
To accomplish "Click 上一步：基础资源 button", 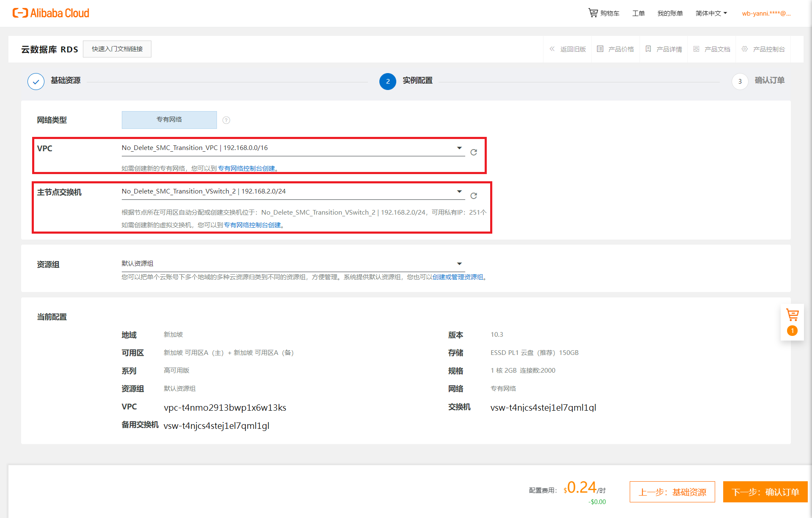I will coord(672,492).
